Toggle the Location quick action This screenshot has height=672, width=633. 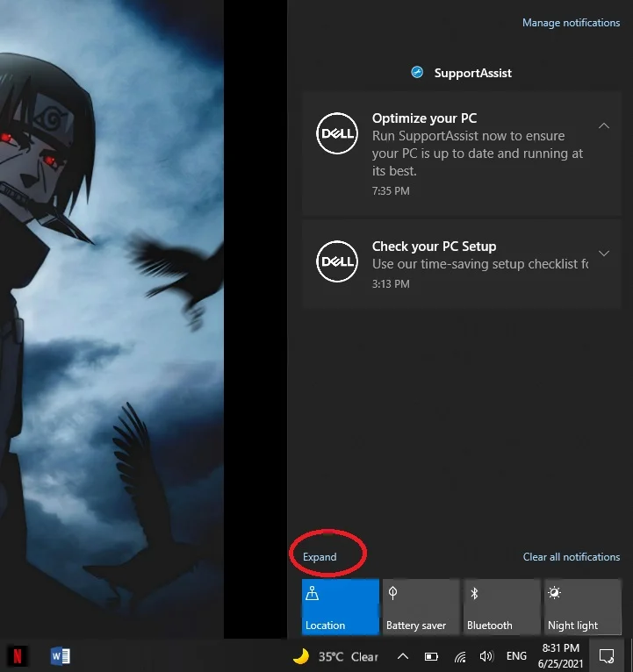[341, 606]
